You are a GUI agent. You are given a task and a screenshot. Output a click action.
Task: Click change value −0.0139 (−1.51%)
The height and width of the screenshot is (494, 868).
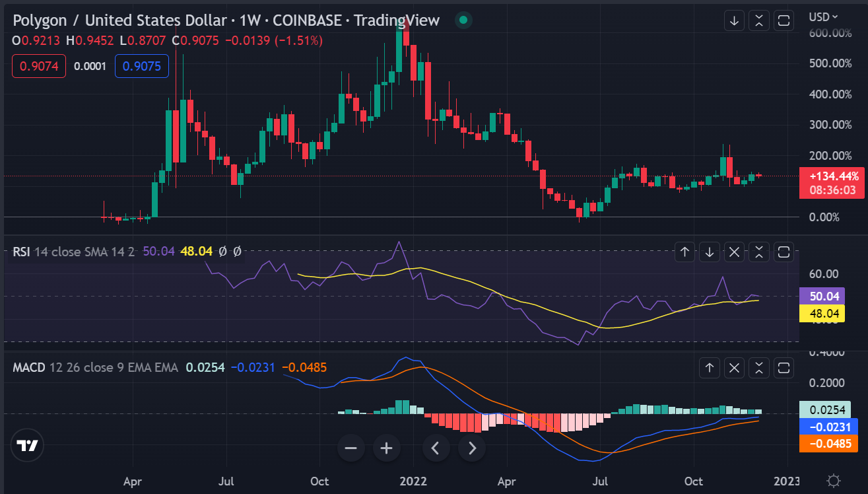pyautogui.click(x=274, y=40)
